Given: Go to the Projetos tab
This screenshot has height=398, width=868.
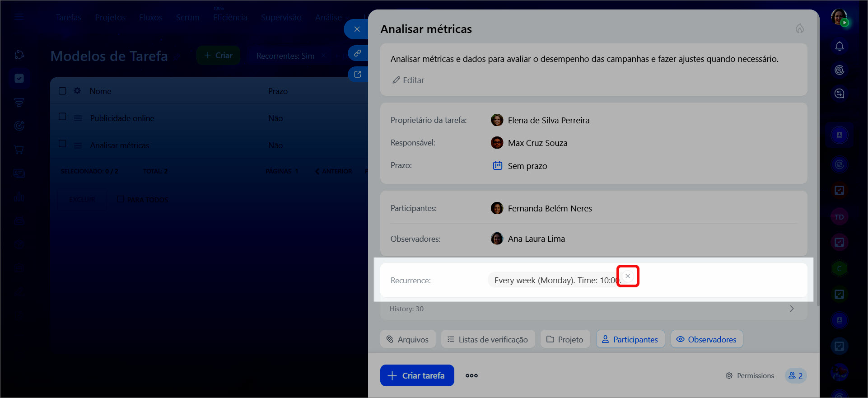Looking at the screenshot, I should (110, 18).
